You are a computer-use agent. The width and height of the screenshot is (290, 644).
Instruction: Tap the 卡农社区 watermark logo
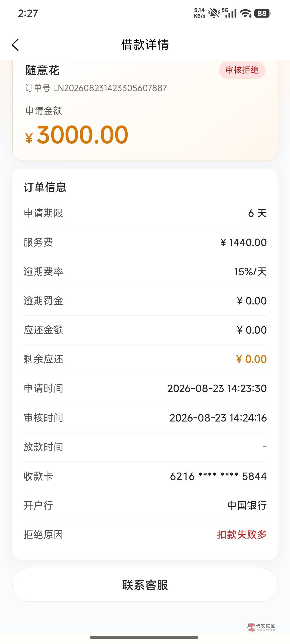coord(261,627)
